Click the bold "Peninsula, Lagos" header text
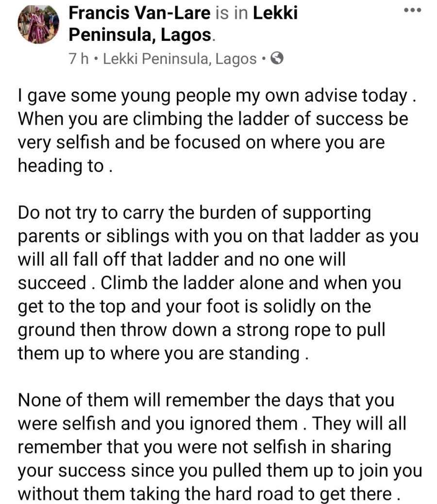 pos(140,34)
